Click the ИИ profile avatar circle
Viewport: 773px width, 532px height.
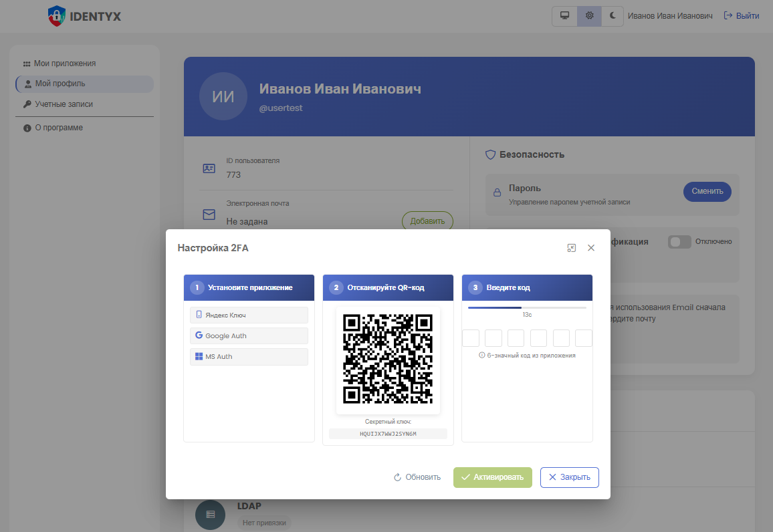(223, 96)
